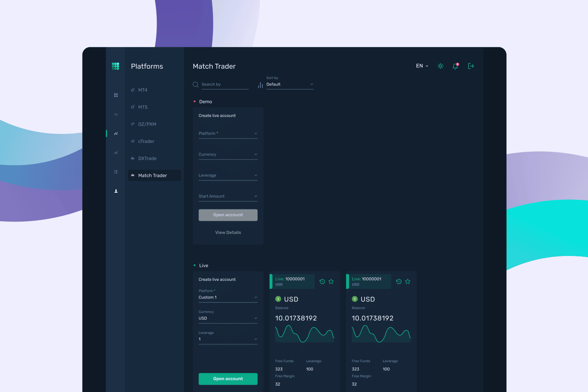Open history icon on second Live 10000001 card
This screenshot has width=588, height=392.
pos(399,282)
